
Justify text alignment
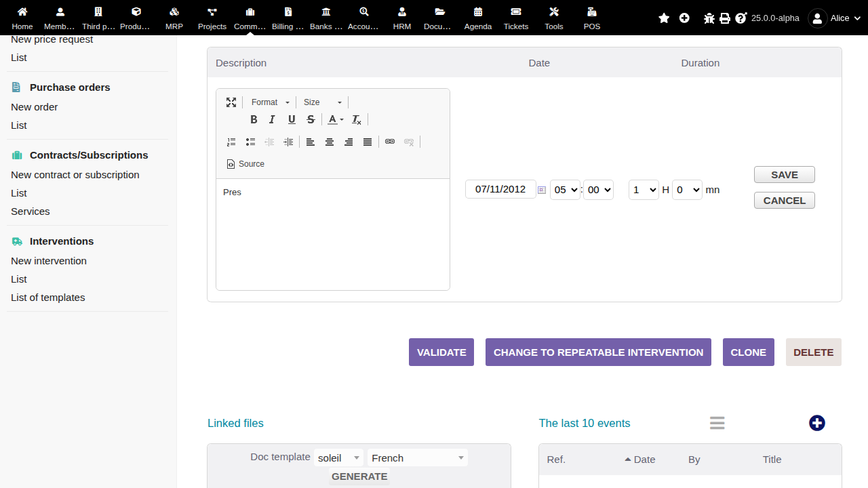tap(368, 142)
